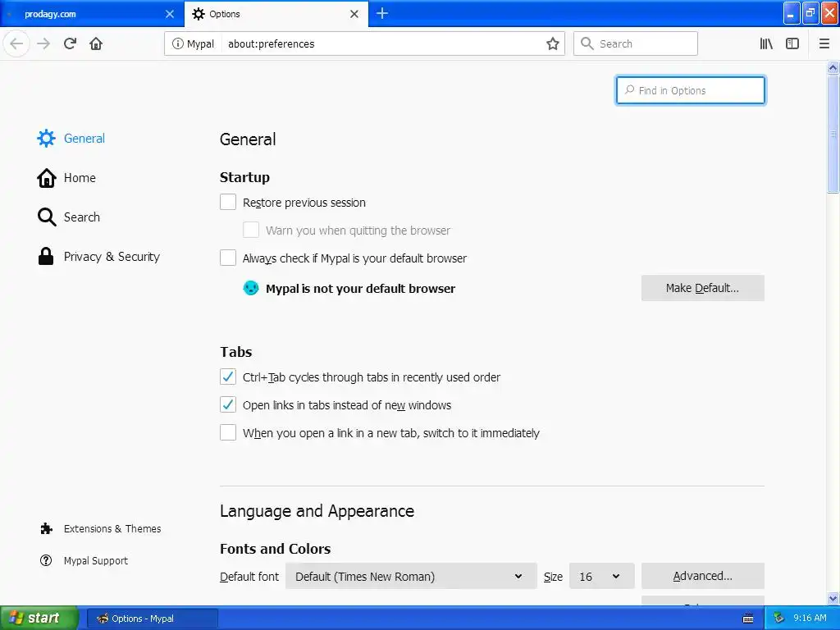Close the Options tab
This screenshot has width=840, height=630.
pyautogui.click(x=354, y=14)
